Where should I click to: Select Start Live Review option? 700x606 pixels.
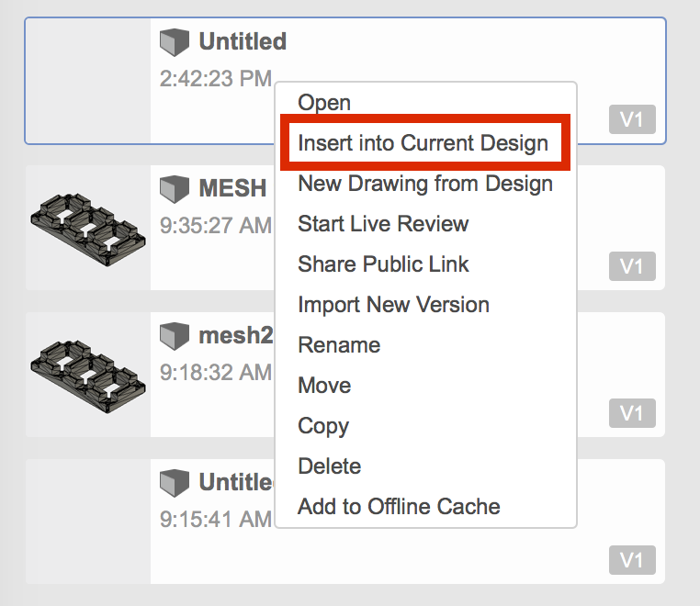point(383,224)
